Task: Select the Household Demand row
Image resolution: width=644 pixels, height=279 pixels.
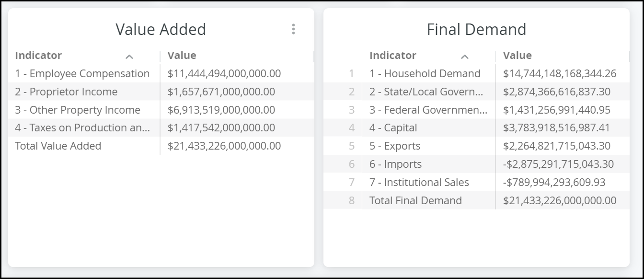Action: (x=477, y=73)
